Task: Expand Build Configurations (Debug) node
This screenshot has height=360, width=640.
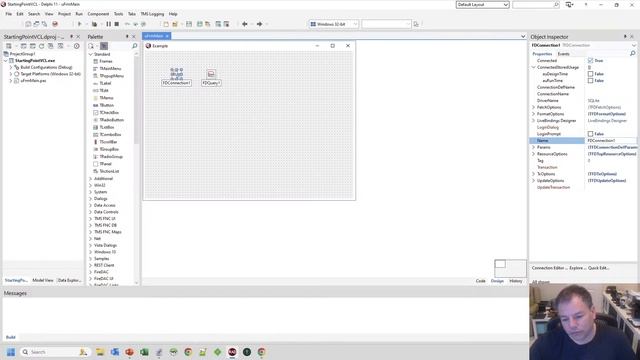Action: coord(11,67)
